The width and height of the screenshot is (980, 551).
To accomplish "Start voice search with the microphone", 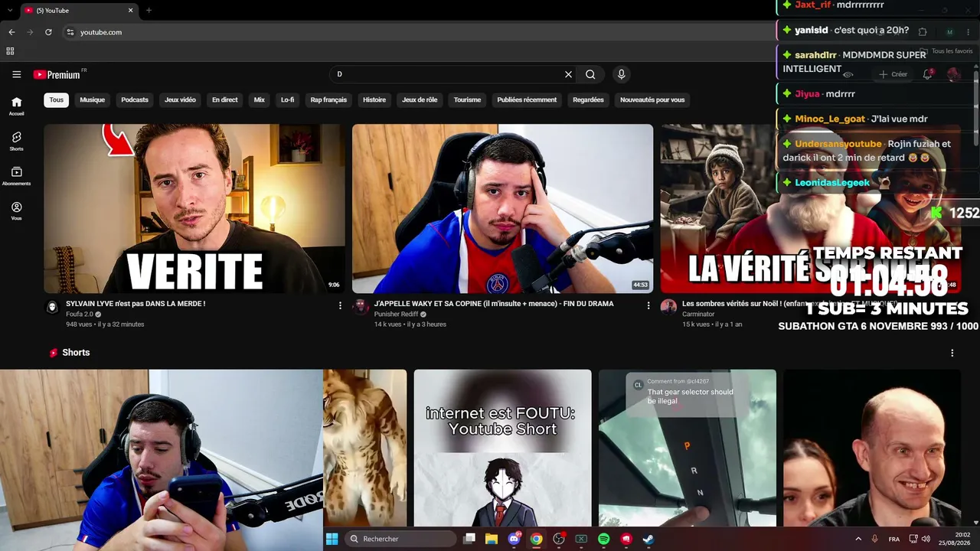I will (x=621, y=74).
